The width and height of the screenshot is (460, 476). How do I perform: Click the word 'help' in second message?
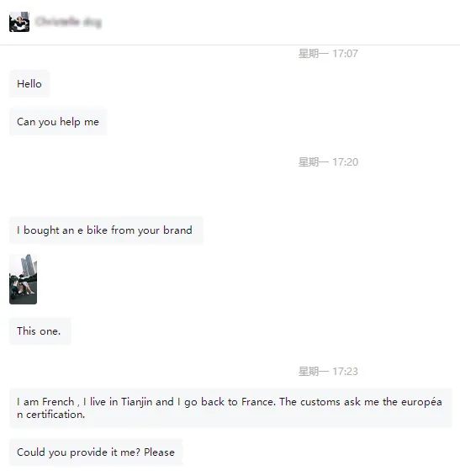[70, 122]
